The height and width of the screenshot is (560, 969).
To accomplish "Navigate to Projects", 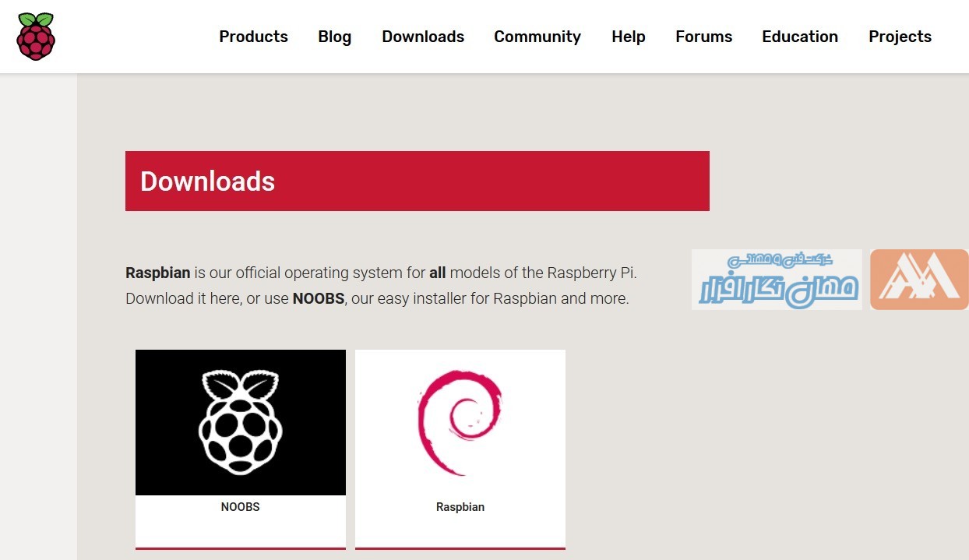I will tap(900, 37).
